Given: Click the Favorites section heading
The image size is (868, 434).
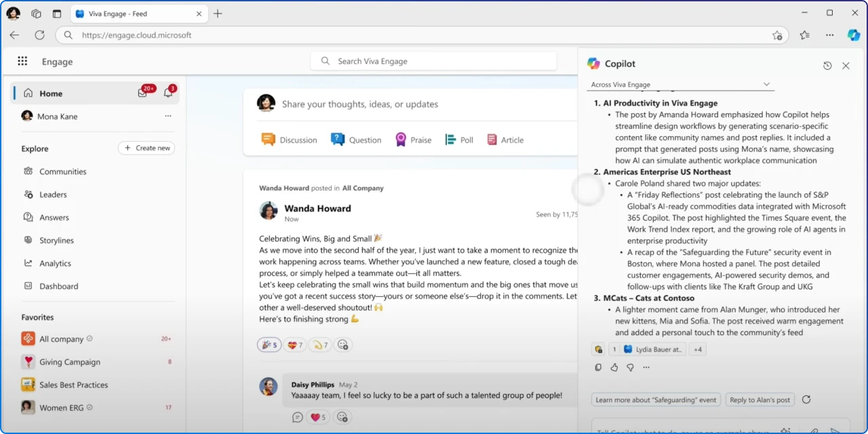Looking at the screenshot, I should tap(37, 317).
